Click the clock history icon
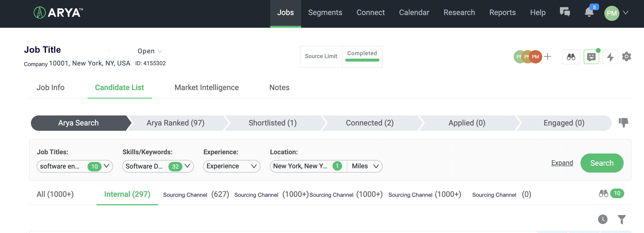This screenshot has height=233, width=644. coord(602,219)
